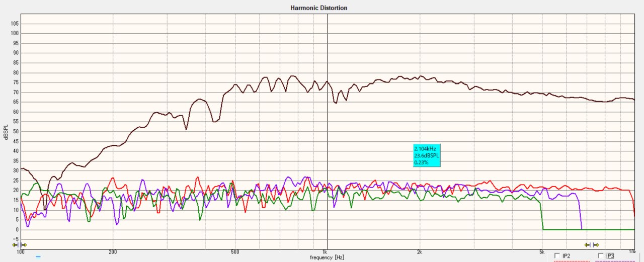The height and width of the screenshot is (262, 644).
Task: Click right-pointing arrow of the 100 Hz range marker
Action: click(24, 245)
